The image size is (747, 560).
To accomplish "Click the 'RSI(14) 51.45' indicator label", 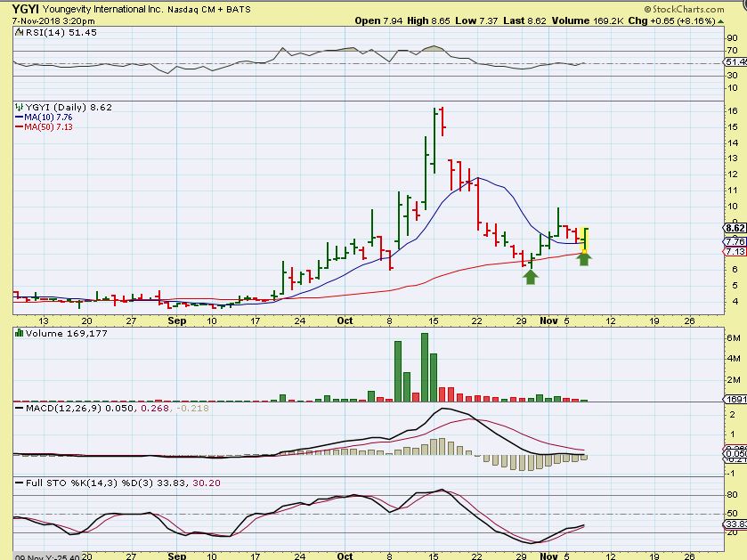I will [61, 32].
